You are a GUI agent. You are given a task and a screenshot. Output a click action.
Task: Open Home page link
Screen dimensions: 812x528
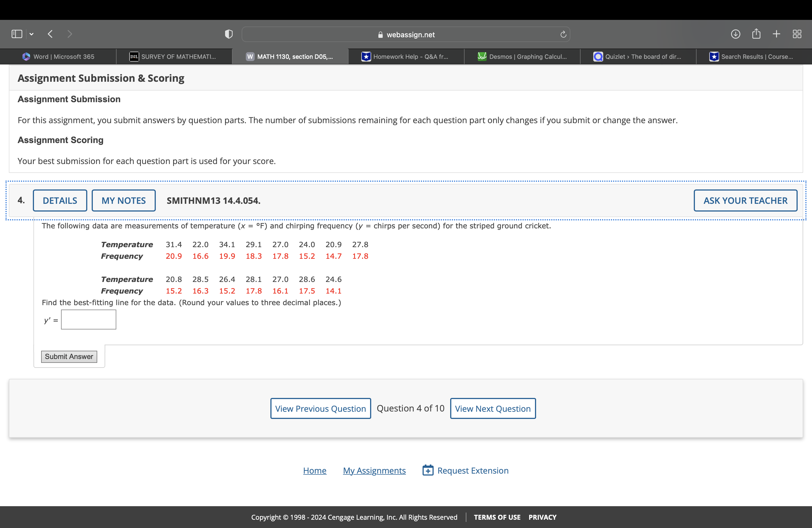(314, 471)
